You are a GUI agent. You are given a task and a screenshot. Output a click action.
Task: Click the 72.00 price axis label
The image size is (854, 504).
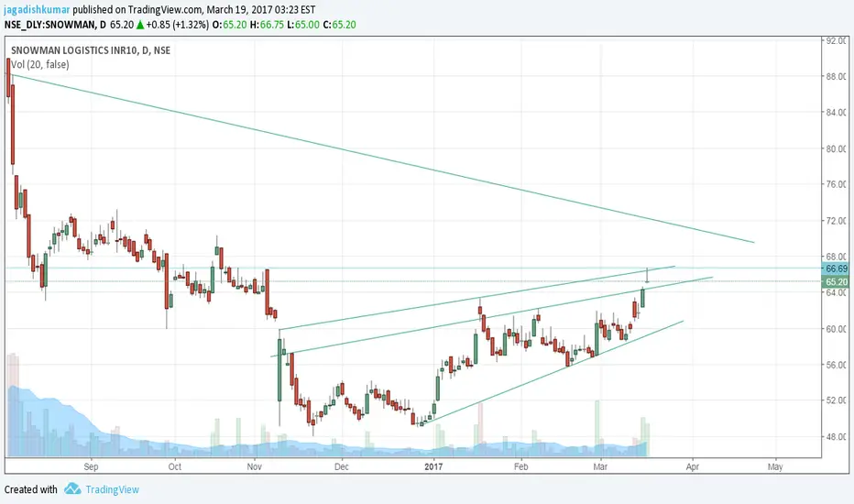coord(836,221)
